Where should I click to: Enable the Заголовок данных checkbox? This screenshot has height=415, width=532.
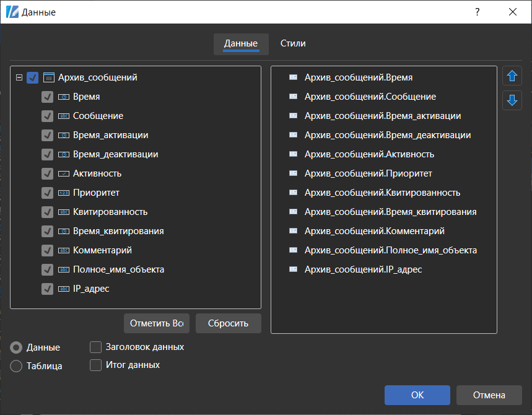point(95,347)
